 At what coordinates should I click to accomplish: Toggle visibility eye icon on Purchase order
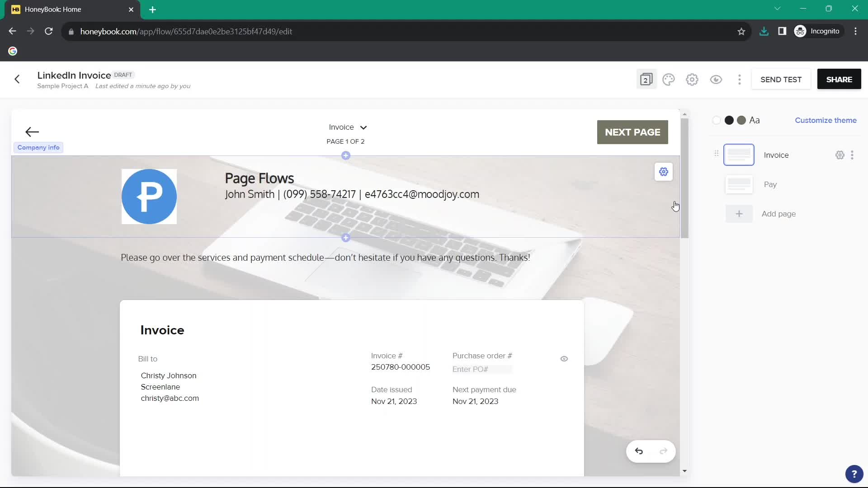coord(564,358)
